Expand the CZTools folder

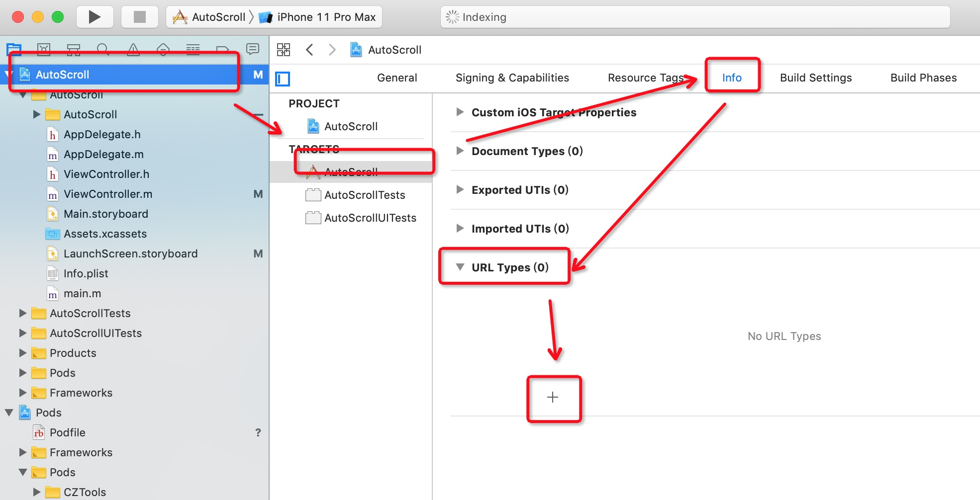(37, 492)
